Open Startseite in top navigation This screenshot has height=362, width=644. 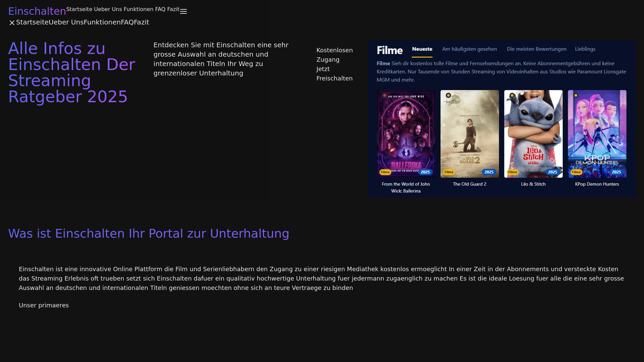point(79,9)
